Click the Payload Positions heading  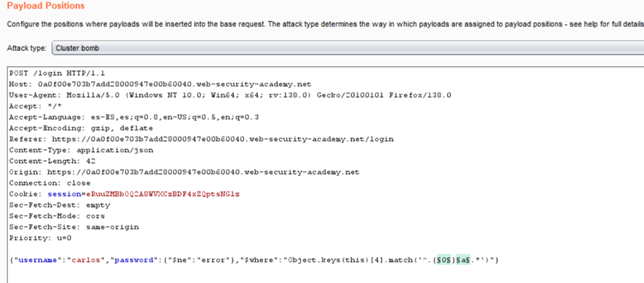[46, 6]
